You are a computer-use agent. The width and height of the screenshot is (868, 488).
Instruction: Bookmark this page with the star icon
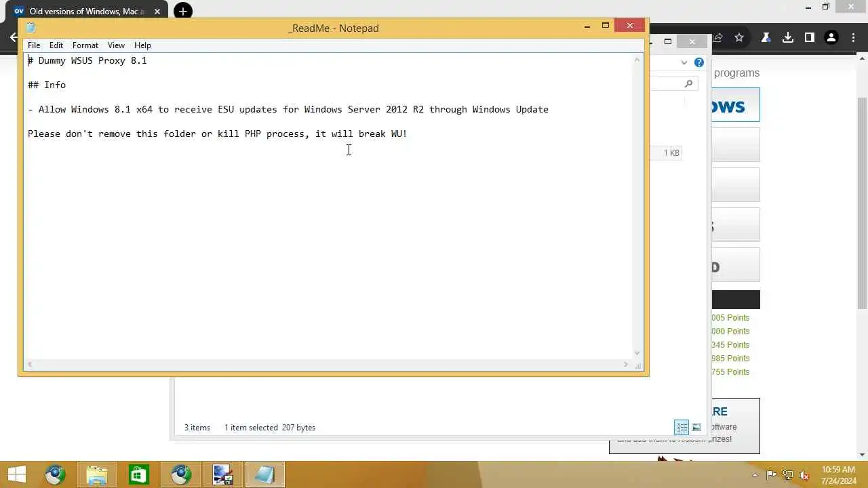coord(739,38)
